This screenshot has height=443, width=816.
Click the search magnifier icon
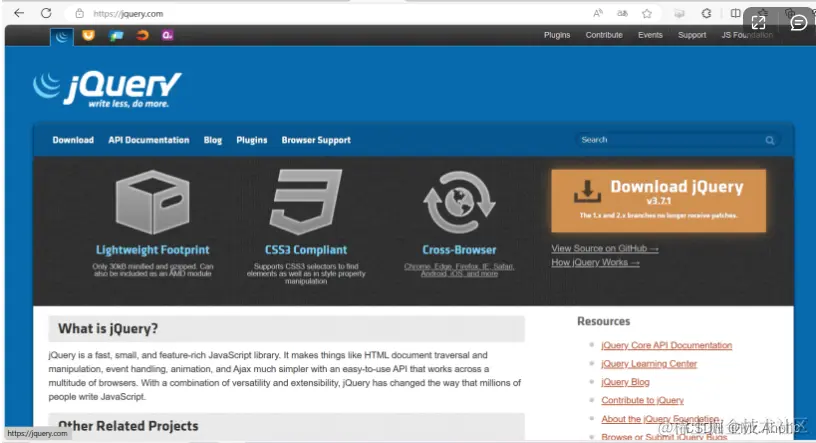pyautogui.click(x=770, y=140)
